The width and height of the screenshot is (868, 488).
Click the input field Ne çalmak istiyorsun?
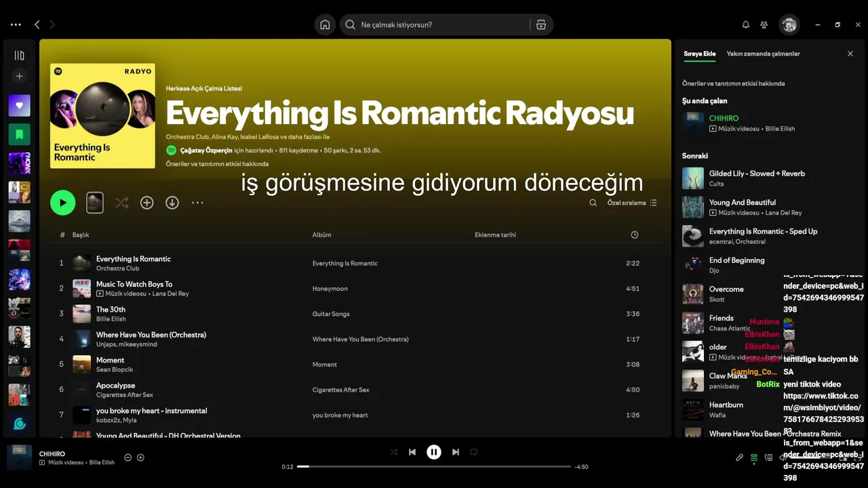point(442,24)
